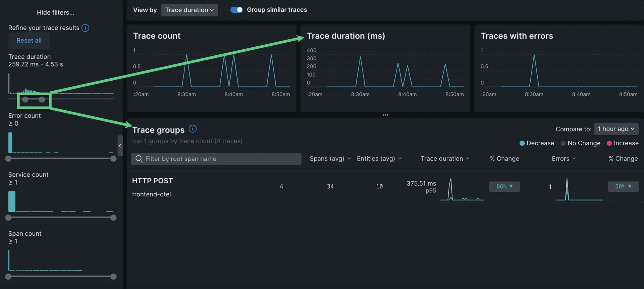Image resolution: width=644 pixels, height=289 pixels.
Task: Click the HTTP POST trace duration sparkline
Action: 462,190
